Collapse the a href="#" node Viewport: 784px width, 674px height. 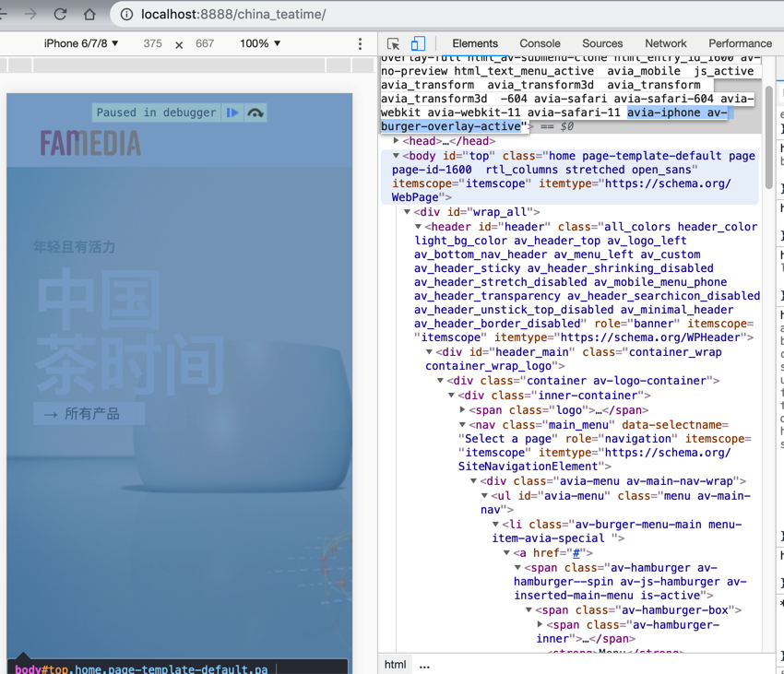506,553
